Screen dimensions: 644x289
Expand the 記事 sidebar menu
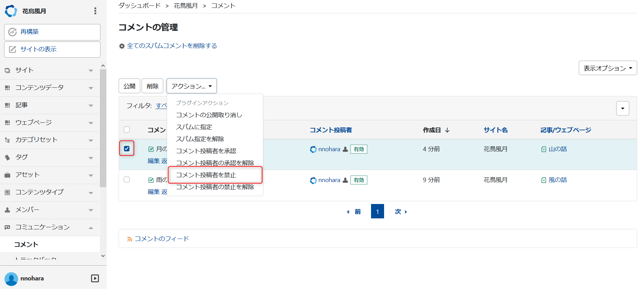pos(91,106)
